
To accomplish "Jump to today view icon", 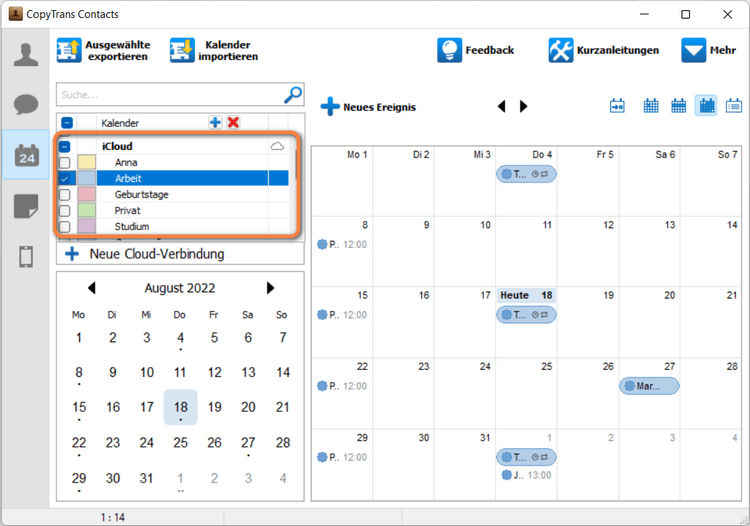I will coord(617,106).
